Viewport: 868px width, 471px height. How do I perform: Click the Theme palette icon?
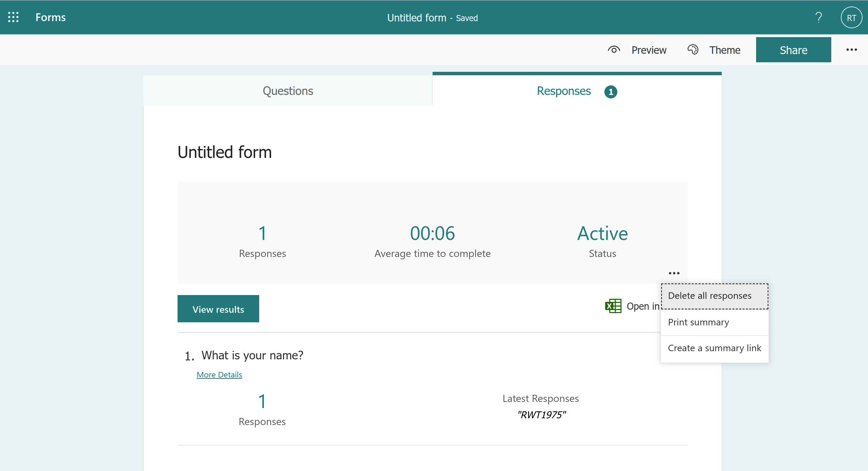[x=693, y=50]
